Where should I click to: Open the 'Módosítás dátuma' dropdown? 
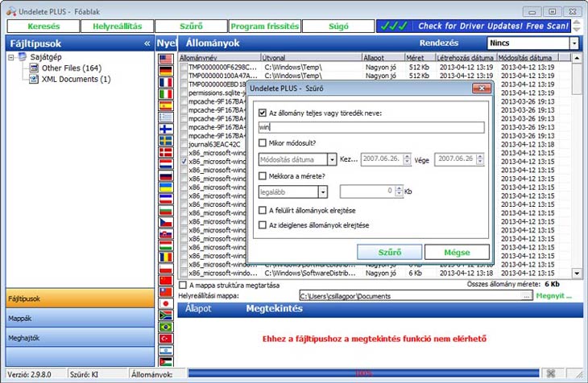332,159
